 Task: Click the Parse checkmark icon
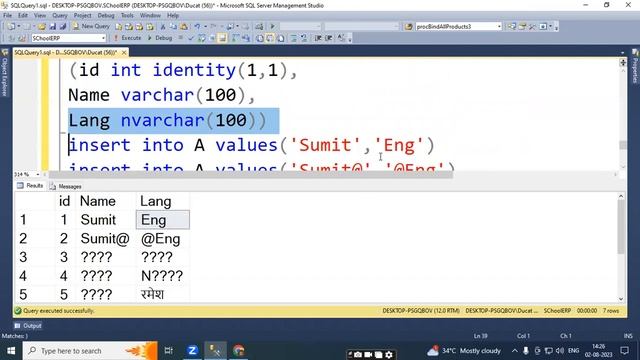(x=191, y=38)
